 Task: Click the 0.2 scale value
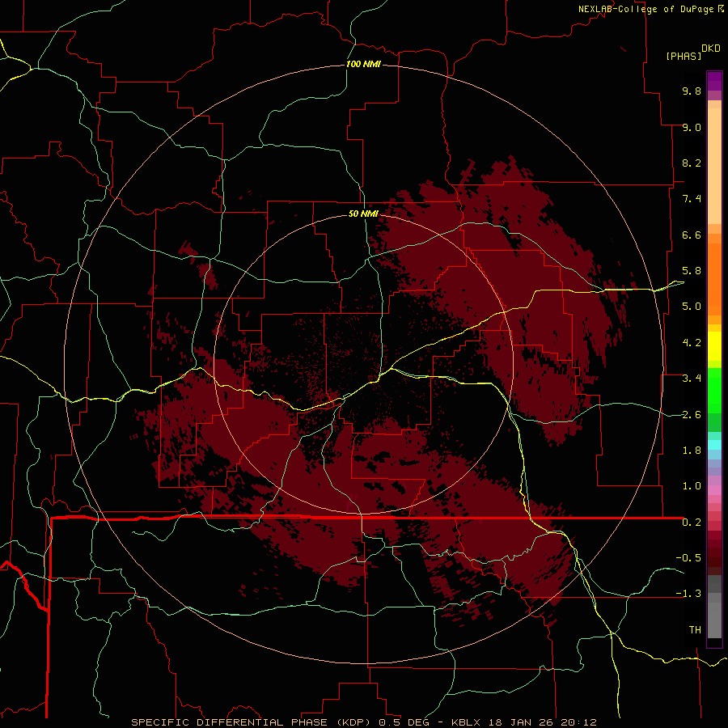point(692,523)
